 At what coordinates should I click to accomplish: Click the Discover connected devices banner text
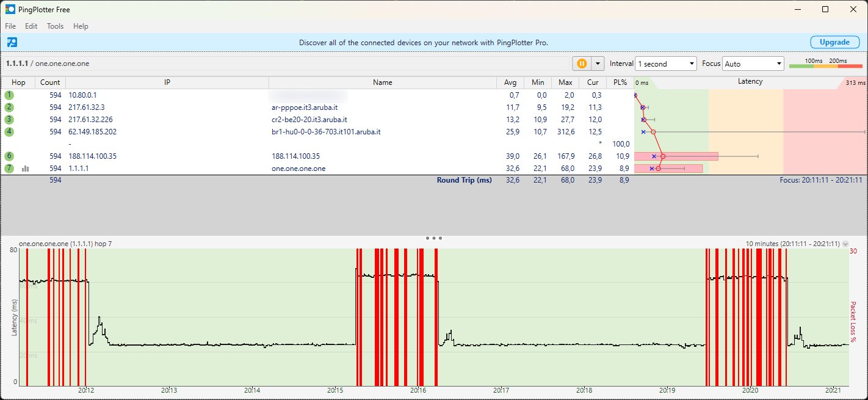pyautogui.click(x=424, y=43)
